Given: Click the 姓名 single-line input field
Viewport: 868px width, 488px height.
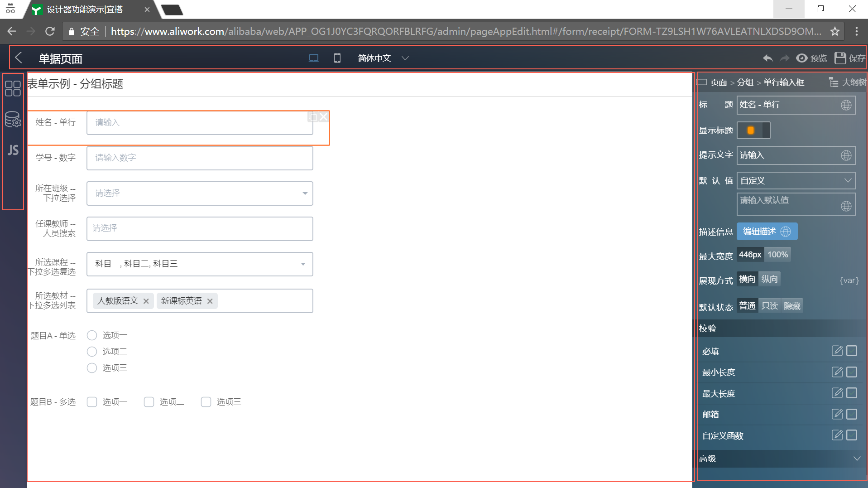Looking at the screenshot, I should [200, 123].
